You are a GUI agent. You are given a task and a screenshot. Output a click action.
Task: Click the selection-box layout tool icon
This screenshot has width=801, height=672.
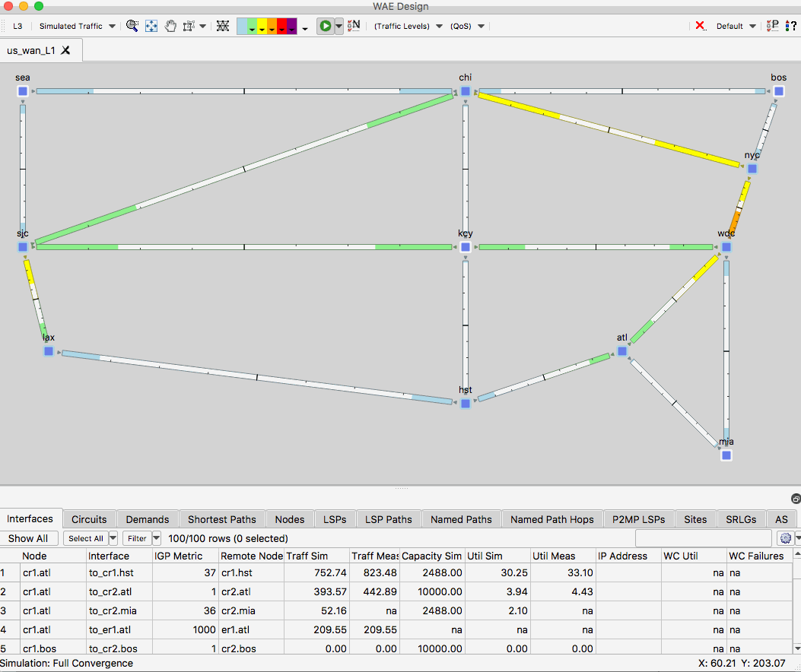pyautogui.click(x=189, y=26)
